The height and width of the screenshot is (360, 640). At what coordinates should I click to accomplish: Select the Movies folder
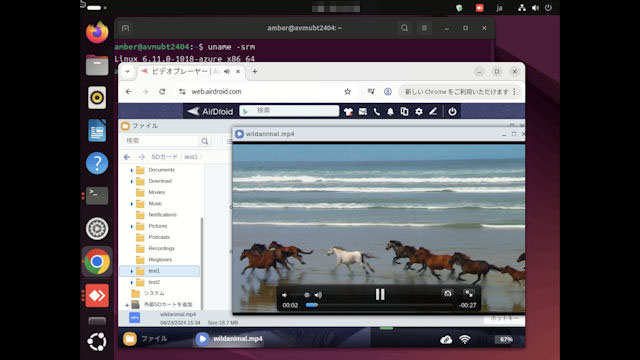[156, 192]
